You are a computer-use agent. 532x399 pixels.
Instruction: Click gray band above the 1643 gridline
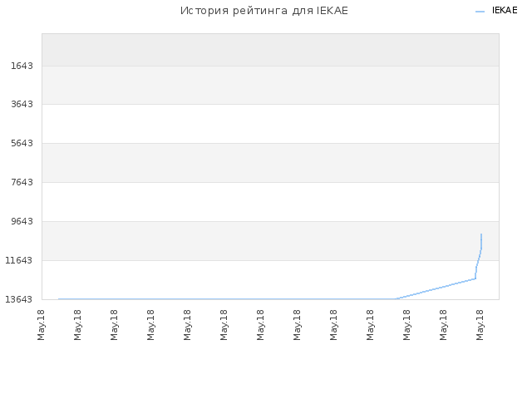270,50
